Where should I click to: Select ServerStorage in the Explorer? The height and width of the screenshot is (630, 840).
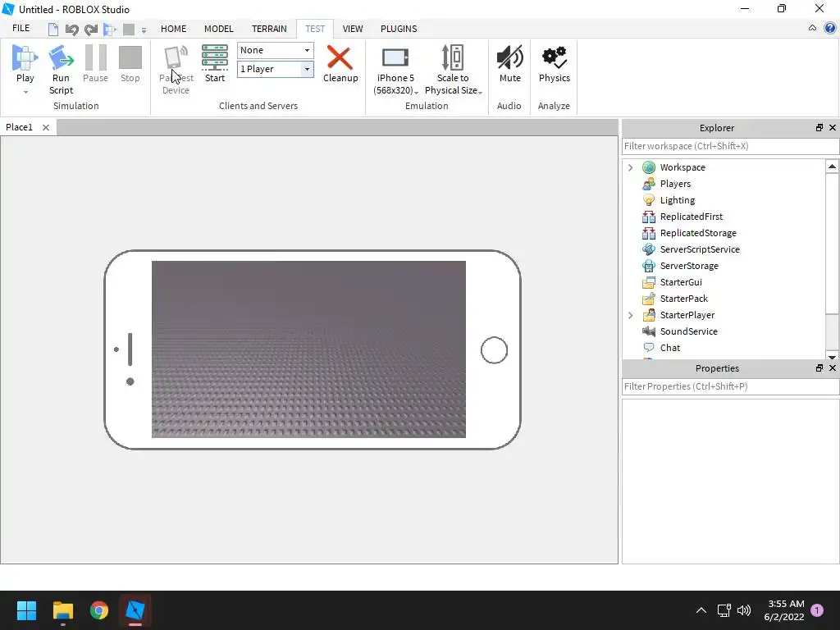689,267
